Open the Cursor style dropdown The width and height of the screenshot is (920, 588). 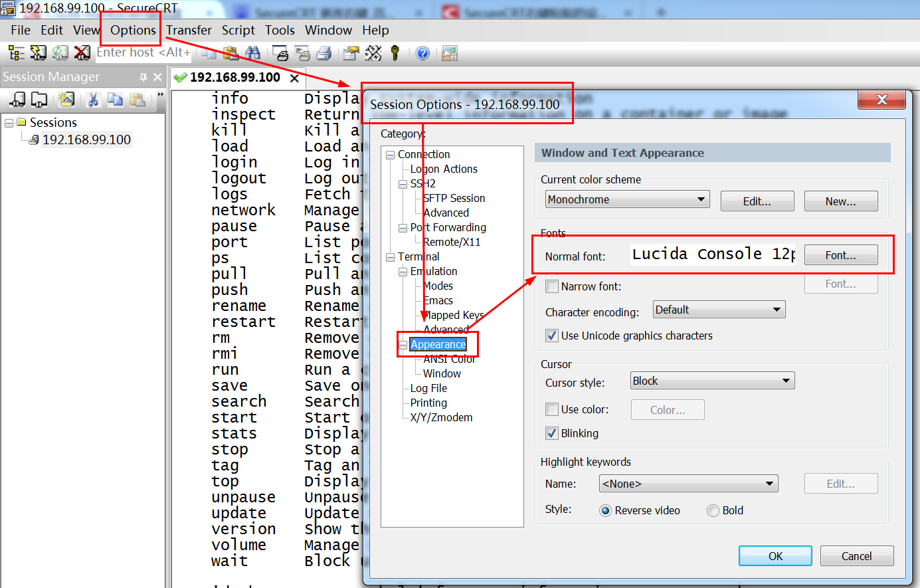(712, 381)
